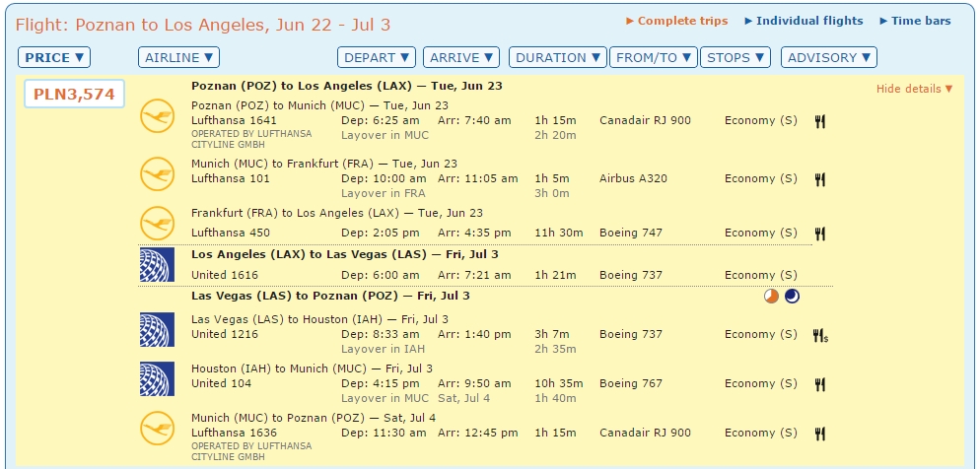This screenshot has height=469, width=980.
Task: Click aircraft Airbus A320
Action: tap(633, 178)
